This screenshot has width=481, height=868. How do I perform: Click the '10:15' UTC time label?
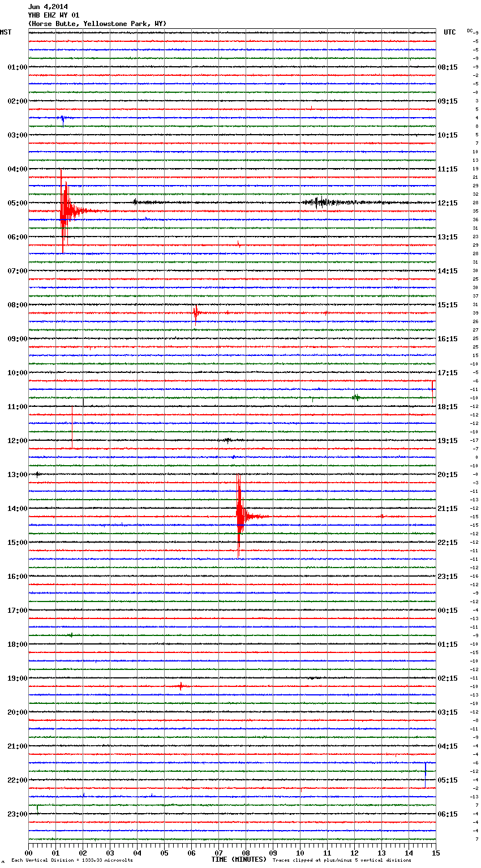pos(448,135)
